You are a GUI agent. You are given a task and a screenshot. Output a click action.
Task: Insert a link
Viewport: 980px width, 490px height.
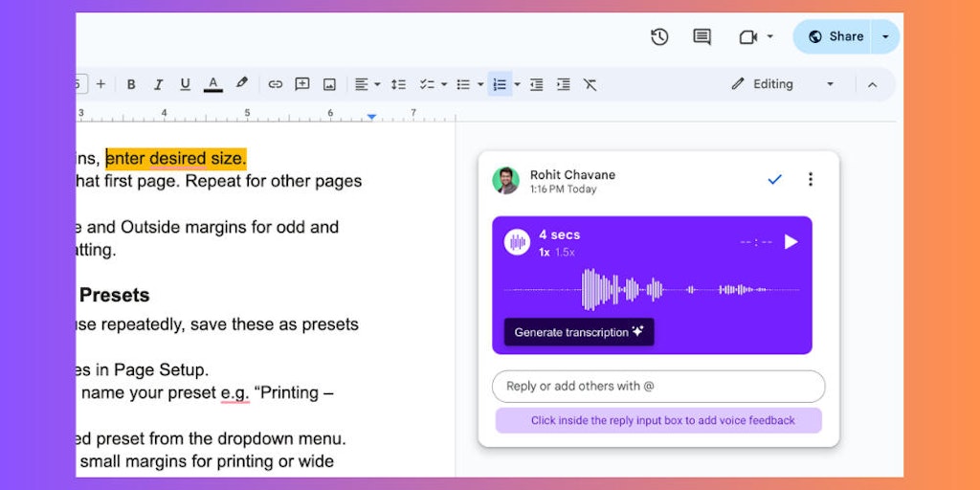coord(275,84)
